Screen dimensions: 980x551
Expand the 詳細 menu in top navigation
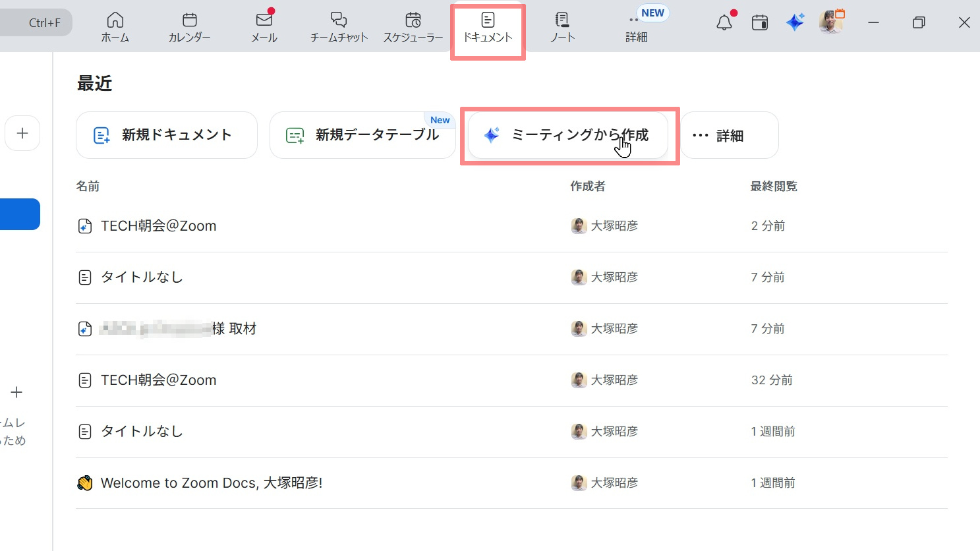coord(637,28)
